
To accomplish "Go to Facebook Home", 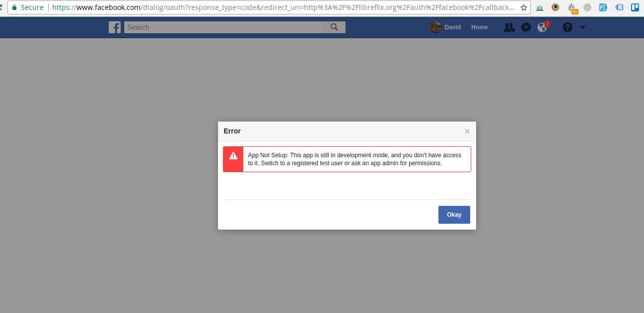I will (x=479, y=27).
